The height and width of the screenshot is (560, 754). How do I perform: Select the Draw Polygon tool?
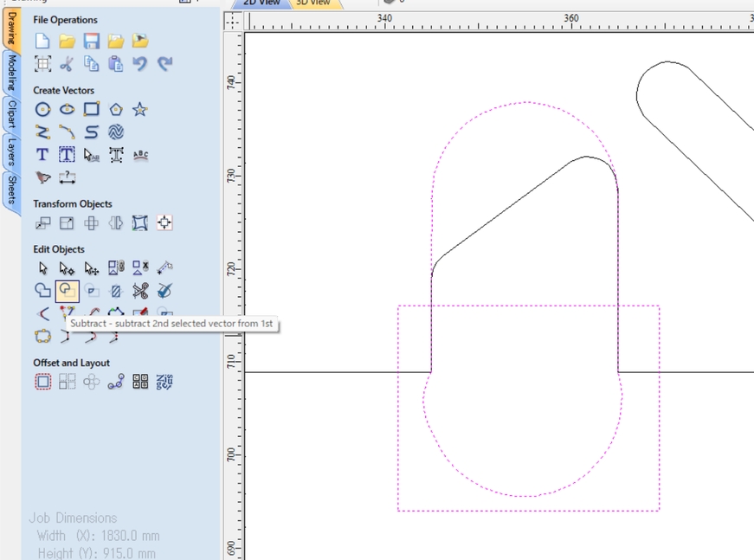116,110
